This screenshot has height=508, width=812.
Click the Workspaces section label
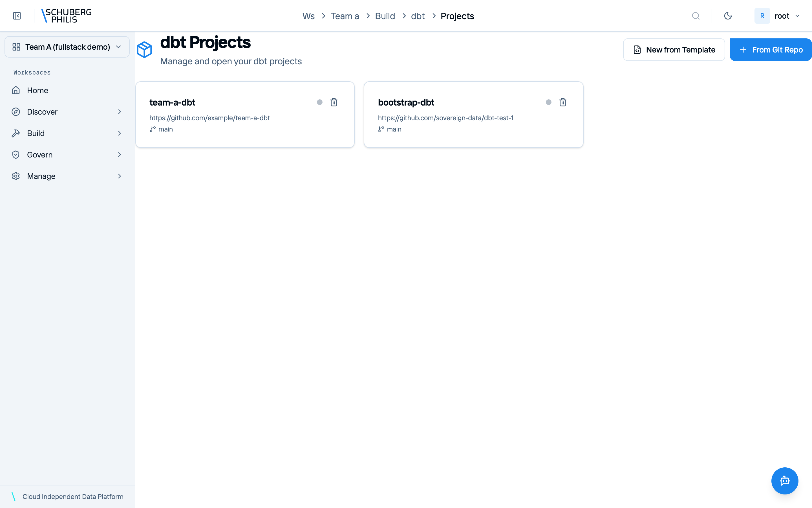(x=32, y=73)
